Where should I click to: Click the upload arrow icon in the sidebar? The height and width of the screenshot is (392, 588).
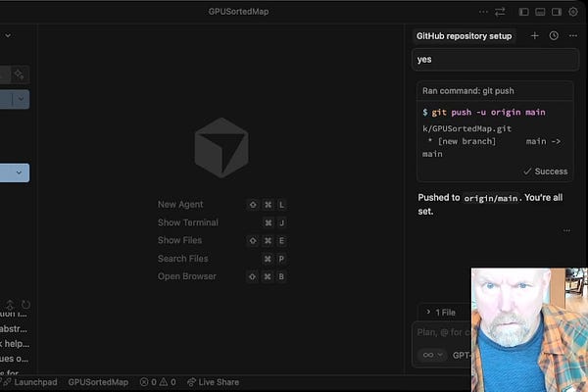(10, 304)
